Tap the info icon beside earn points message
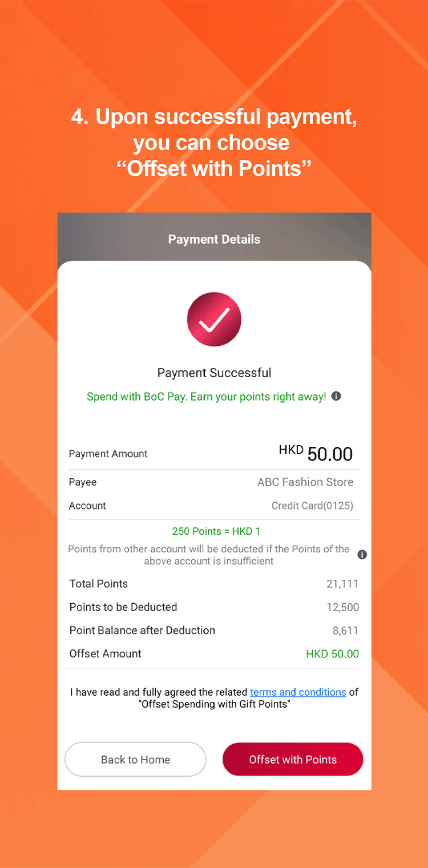Image resolution: width=428 pixels, height=868 pixels. click(336, 396)
